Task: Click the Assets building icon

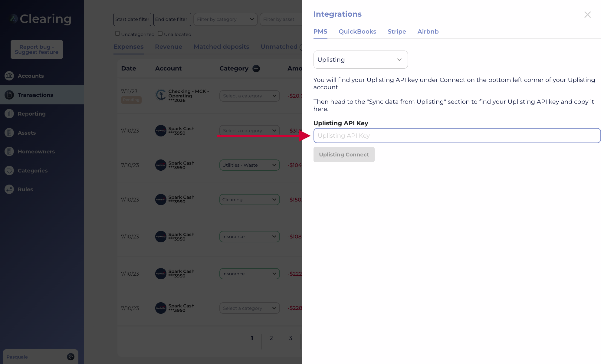Action: pyautogui.click(x=9, y=133)
